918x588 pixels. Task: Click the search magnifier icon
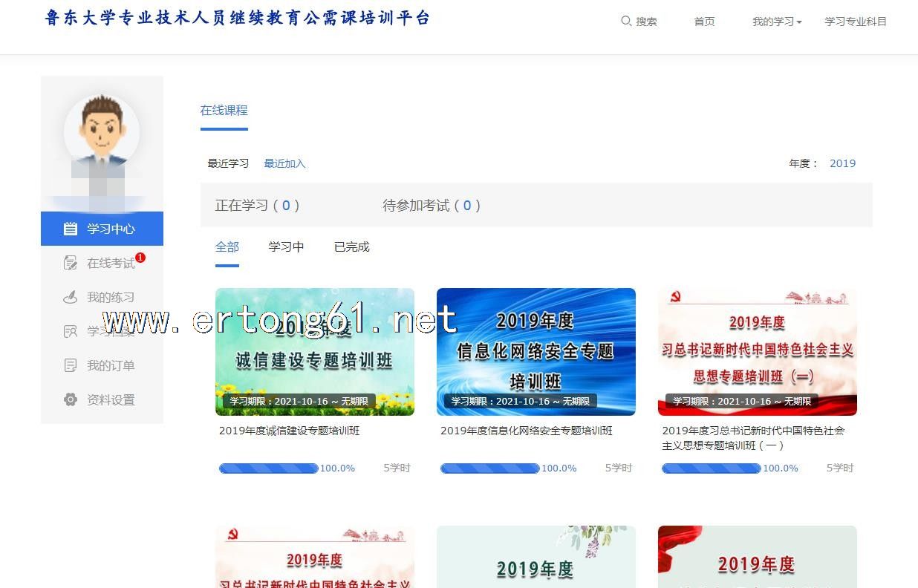[626, 22]
